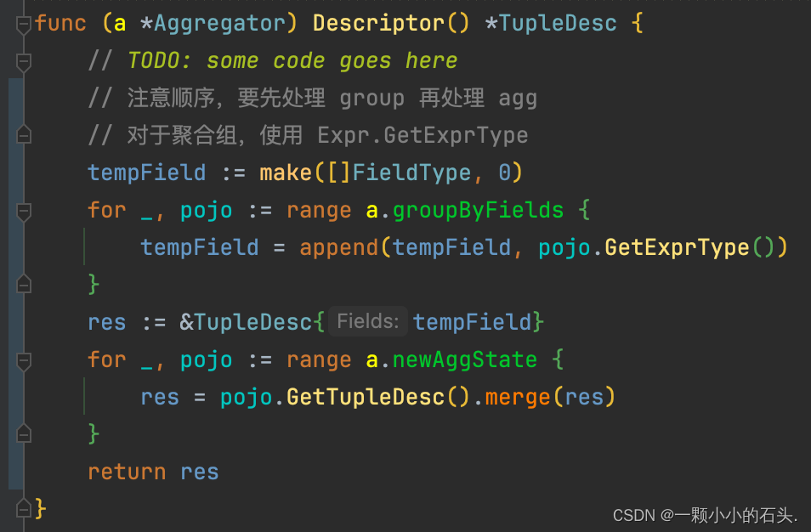Collapse the TODO comment block fold marker

(24, 62)
